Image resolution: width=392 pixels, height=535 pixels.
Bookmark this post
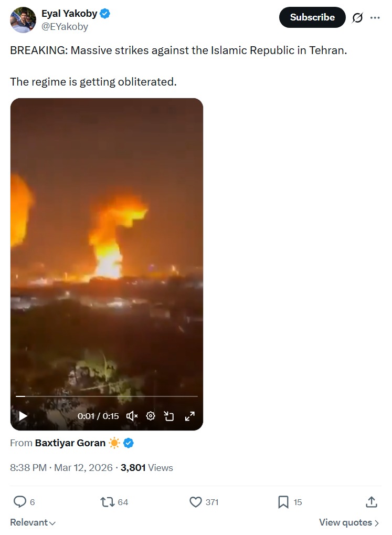(283, 502)
